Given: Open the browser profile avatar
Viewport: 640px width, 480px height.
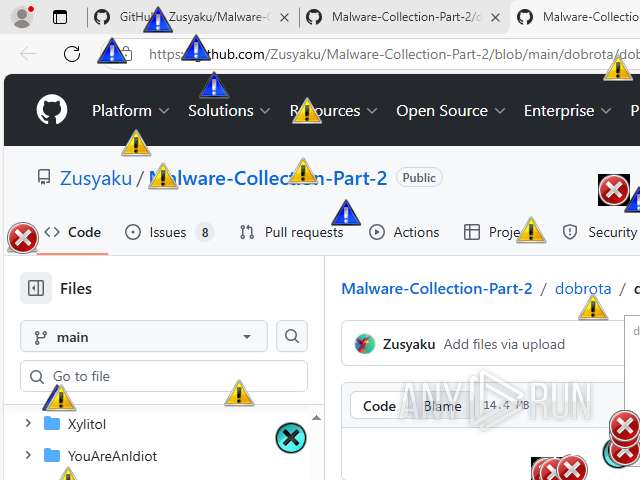Looking at the screenshot, I should pos(22,17).
